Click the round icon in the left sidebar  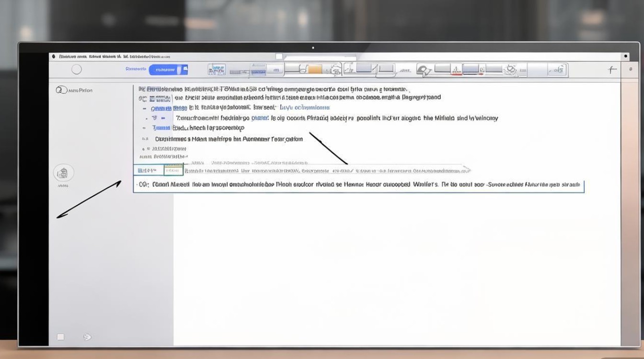click(x=64, y=173)
